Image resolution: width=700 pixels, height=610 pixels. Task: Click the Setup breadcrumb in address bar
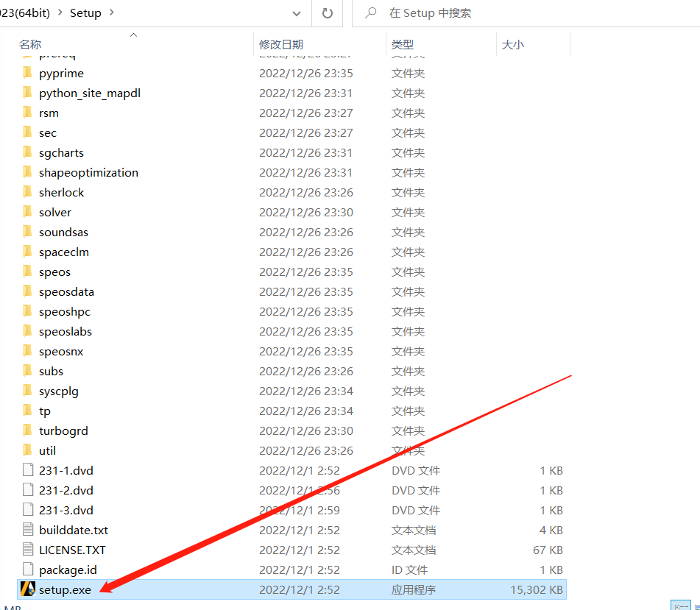85,13
